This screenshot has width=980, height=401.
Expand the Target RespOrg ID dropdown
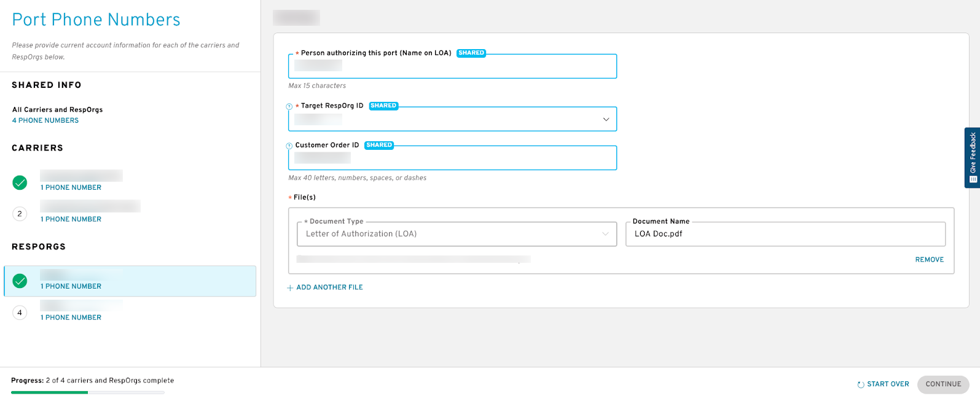[452, 119]
